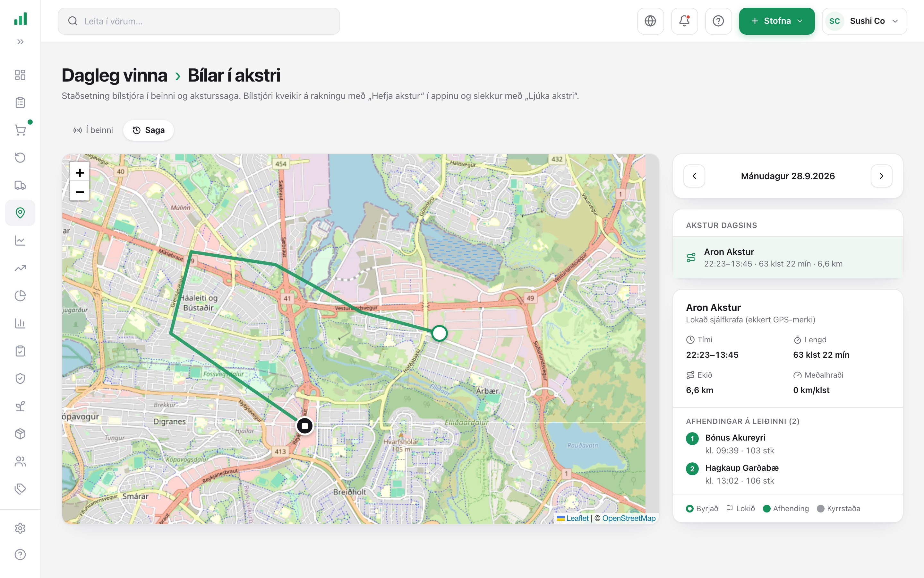Open the pie chart icon in sidebar
Screen dimensions: 924x578
(x=20, y=295)
